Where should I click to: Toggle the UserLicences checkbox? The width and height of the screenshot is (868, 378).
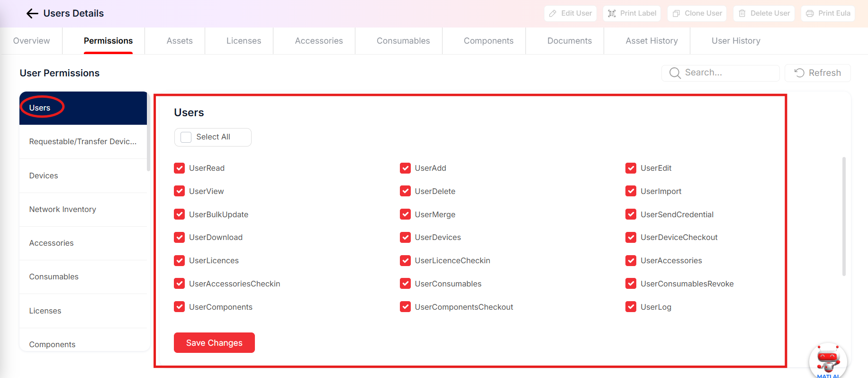[x=179, y=260]
